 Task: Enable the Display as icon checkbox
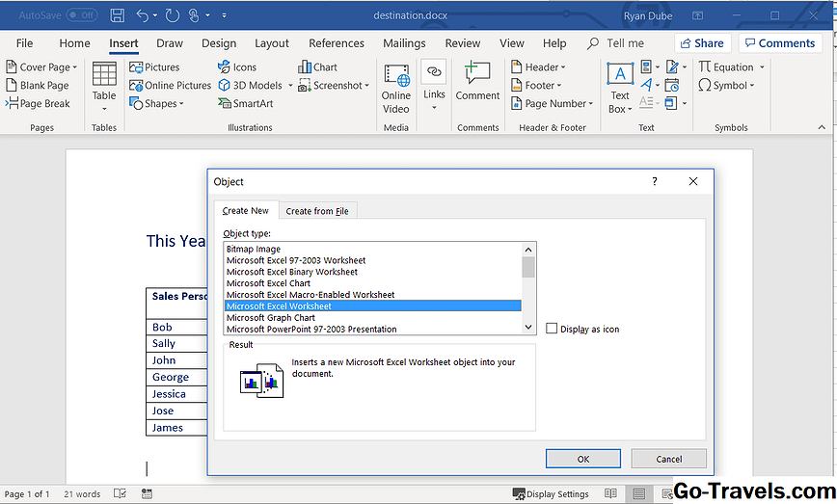click(x=552, y=329)
